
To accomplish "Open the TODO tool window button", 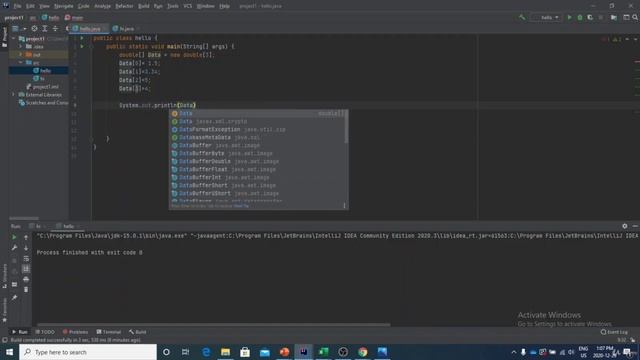I will [x=45, y=332].
